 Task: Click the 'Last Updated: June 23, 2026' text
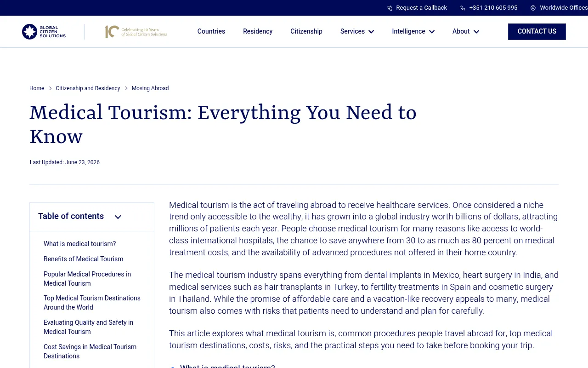tap(65, 162)
